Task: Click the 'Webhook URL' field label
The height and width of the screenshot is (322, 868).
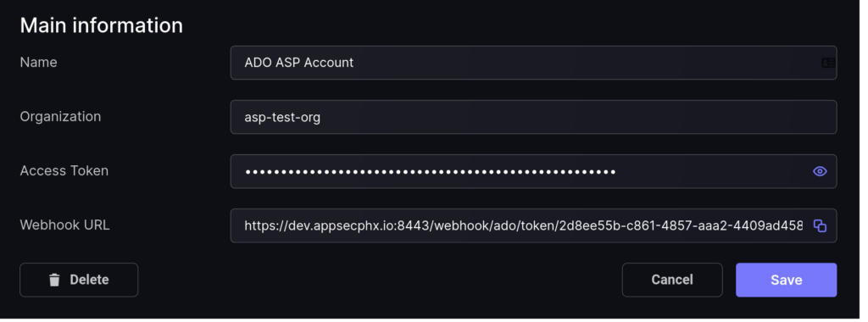Action: 64,225
